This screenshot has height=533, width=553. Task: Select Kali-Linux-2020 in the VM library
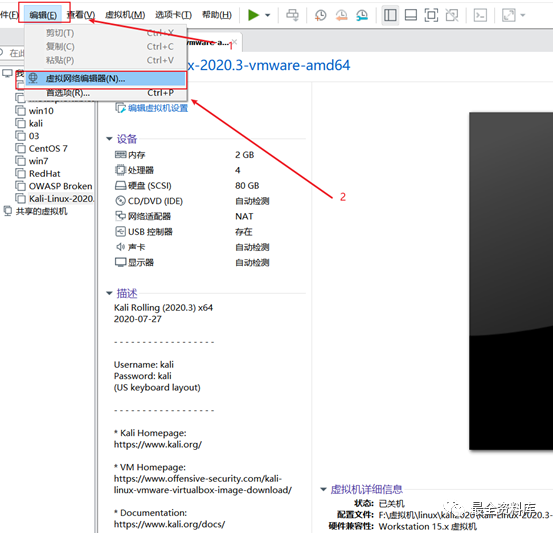click(55, 199)
